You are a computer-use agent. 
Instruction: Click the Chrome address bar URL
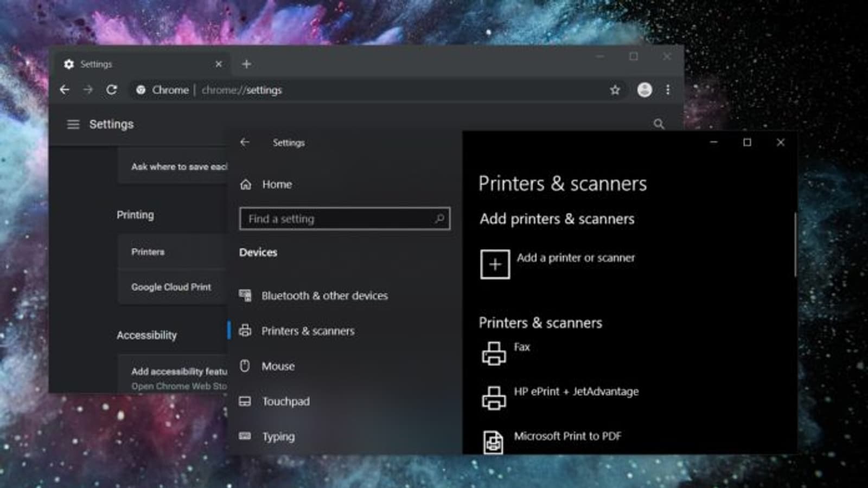click(x=242, y=90)
